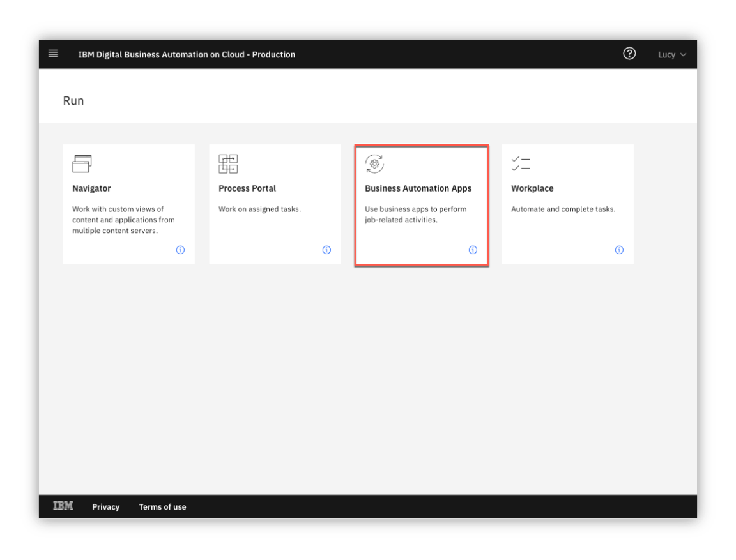Launch Business Automation Apps title

(x=418, y=188)
